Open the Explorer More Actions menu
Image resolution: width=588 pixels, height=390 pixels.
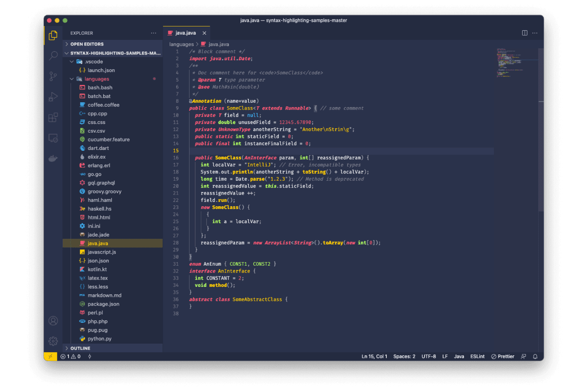(153, 33)
